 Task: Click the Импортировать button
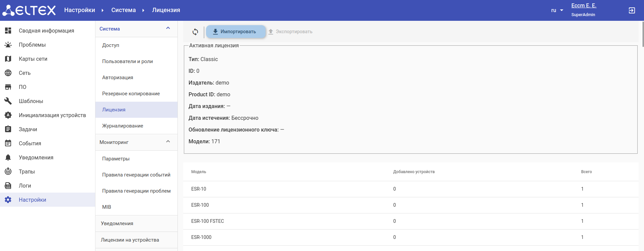click(236, 32)
